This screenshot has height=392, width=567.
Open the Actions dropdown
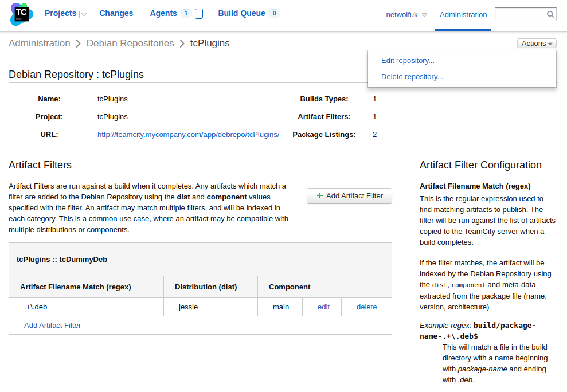pos(537,44)
